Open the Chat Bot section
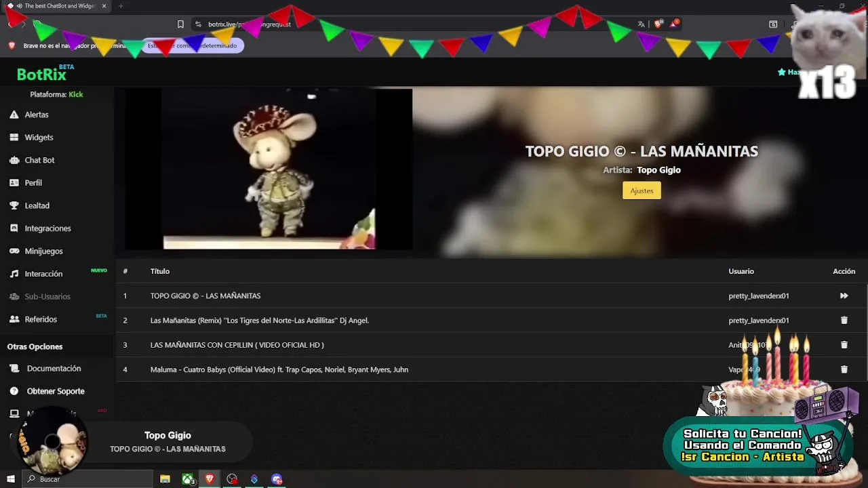The height and width of the screenshot is (488, 868). [x=39, y=160]
